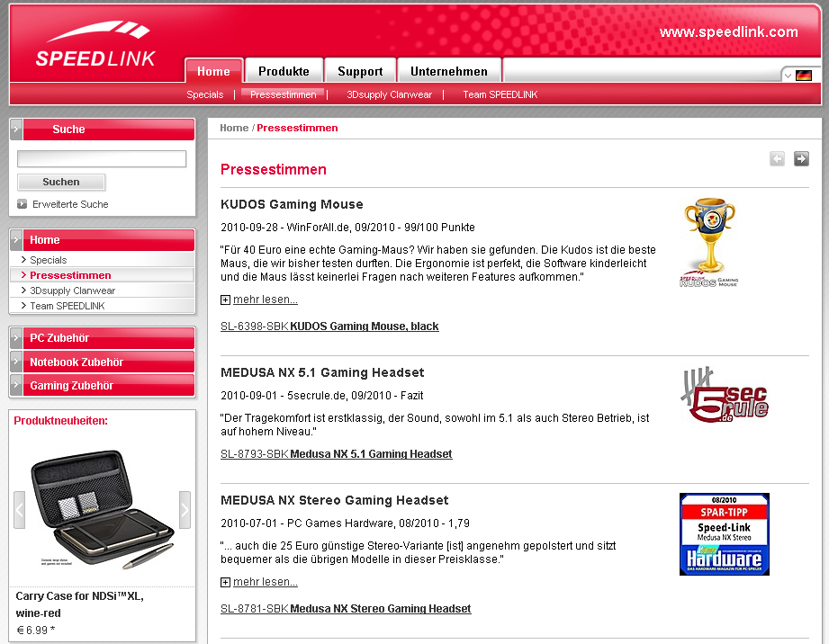This screenshot has width=829, height=644.
Task: Click the 2010-09-01 5secrule.de date line
Action: [x=322, y=395]
